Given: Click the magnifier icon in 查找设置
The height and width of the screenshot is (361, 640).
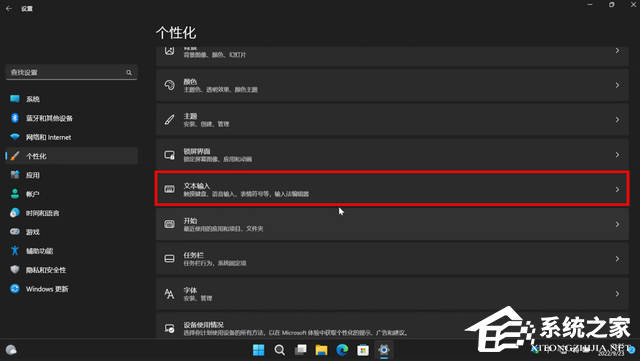Looking at the screenshot, I should [x=129, y=72].
